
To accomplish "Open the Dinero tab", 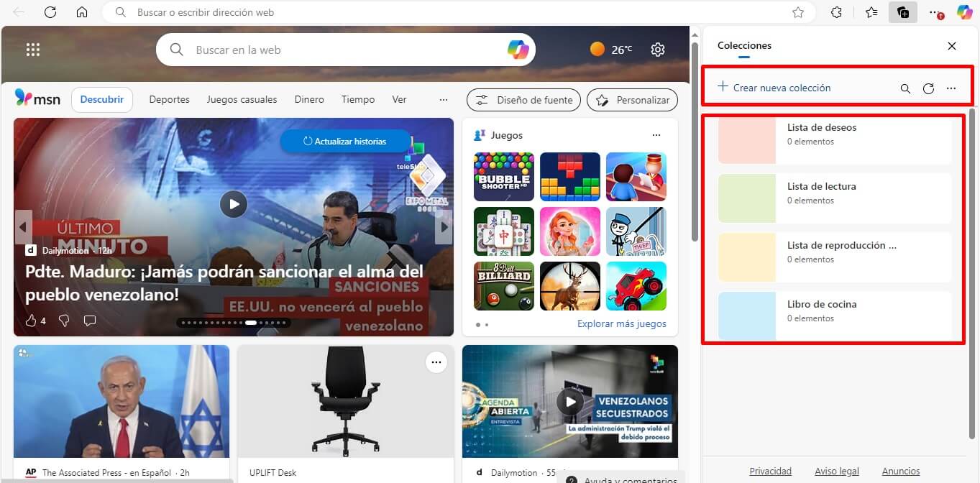I will 309,100.
